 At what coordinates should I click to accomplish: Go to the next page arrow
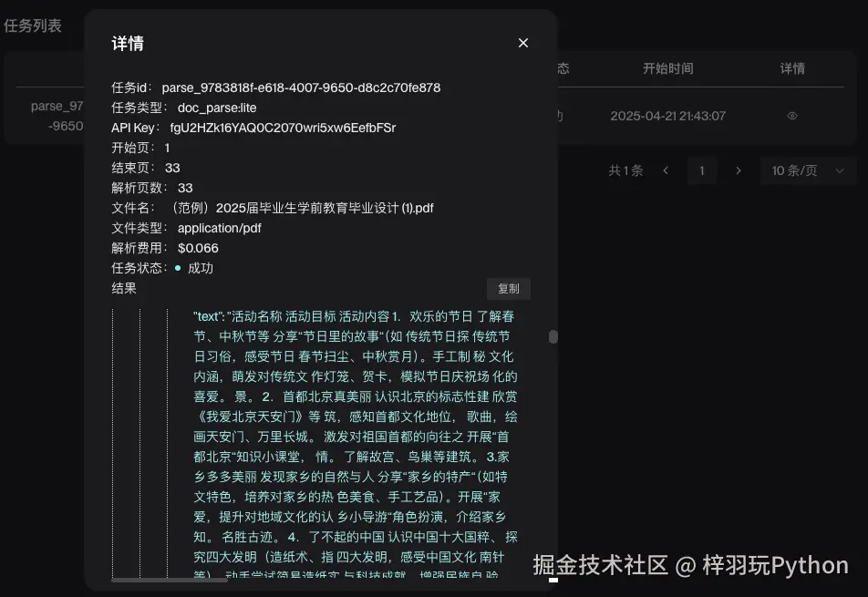(739, 170)
